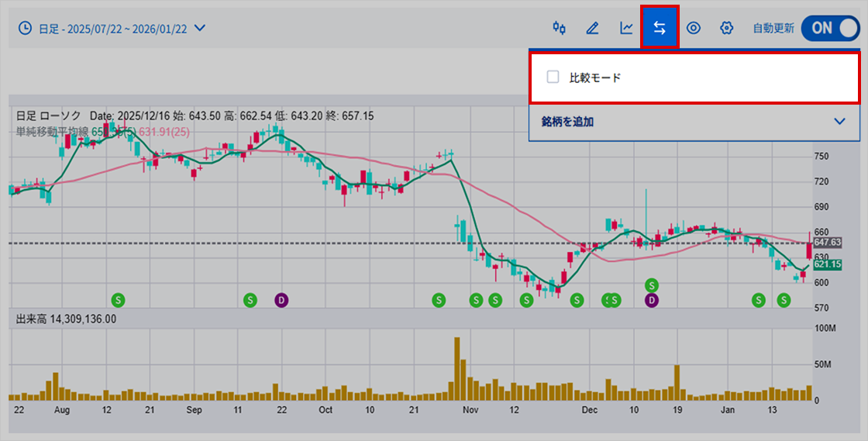Click the eye display settings icon
Screen dimensions: 868x441
[x=693, y=29]
